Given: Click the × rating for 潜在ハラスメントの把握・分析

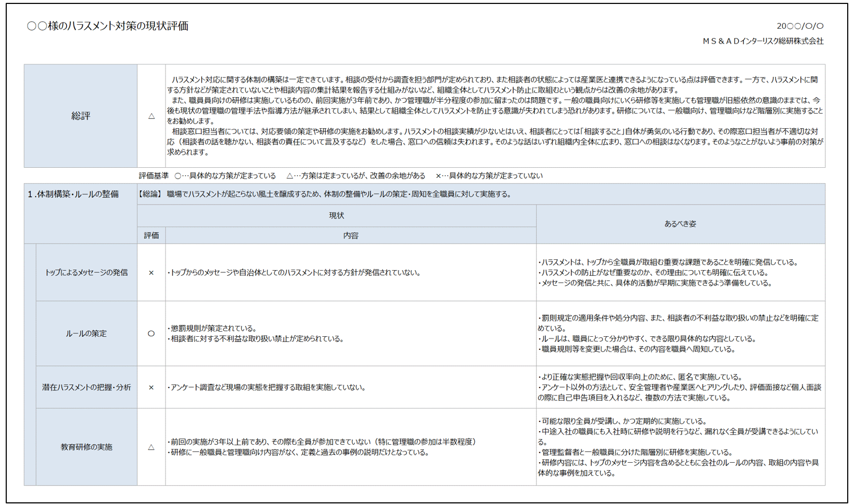Looking at the screenshot, I should pyautogui.click(x=151, y=387).
